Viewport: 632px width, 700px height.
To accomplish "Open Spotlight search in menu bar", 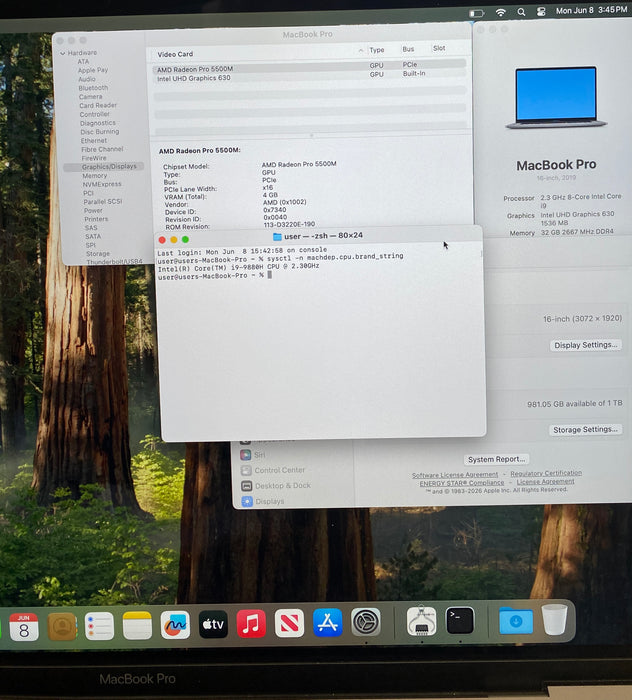I will coord(521,12).
